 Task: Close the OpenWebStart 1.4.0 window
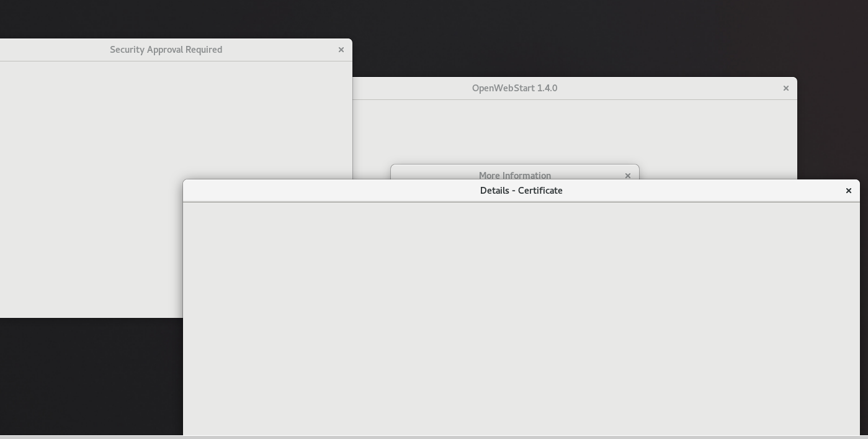tap(786, 88)
